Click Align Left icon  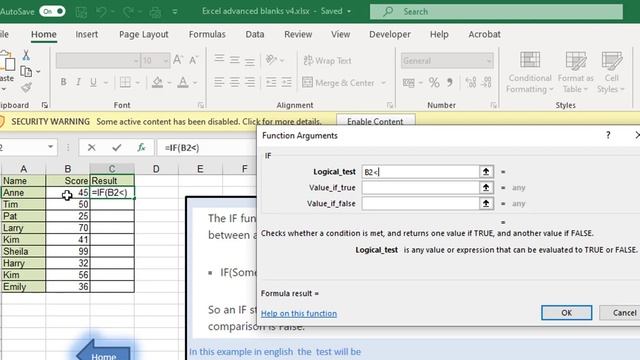coord(219,82)
